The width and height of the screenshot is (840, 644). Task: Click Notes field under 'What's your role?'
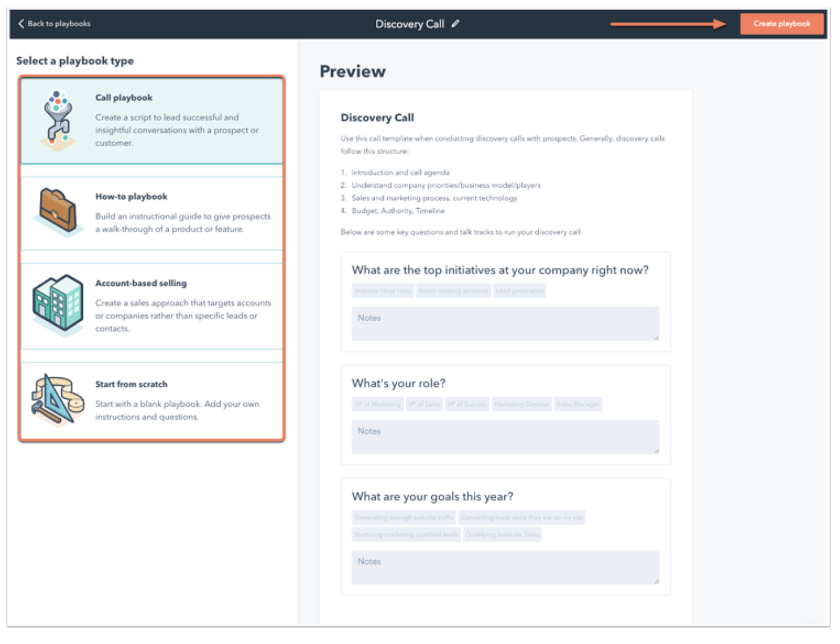[x=505, y=437]
